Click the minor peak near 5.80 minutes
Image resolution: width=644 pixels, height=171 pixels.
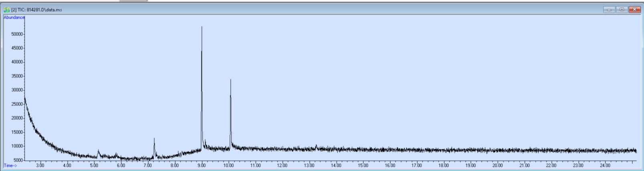pos(116,153)
